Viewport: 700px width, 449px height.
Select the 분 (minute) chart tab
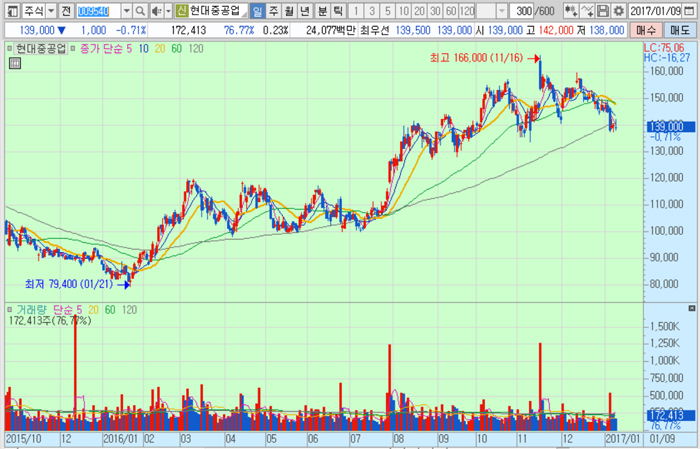click(322, 10)
